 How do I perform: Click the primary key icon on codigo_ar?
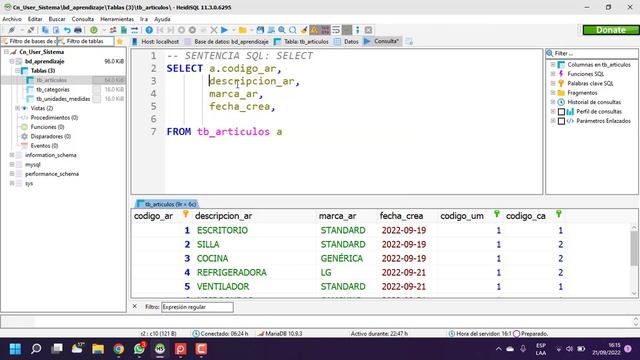tap(185, 214)
